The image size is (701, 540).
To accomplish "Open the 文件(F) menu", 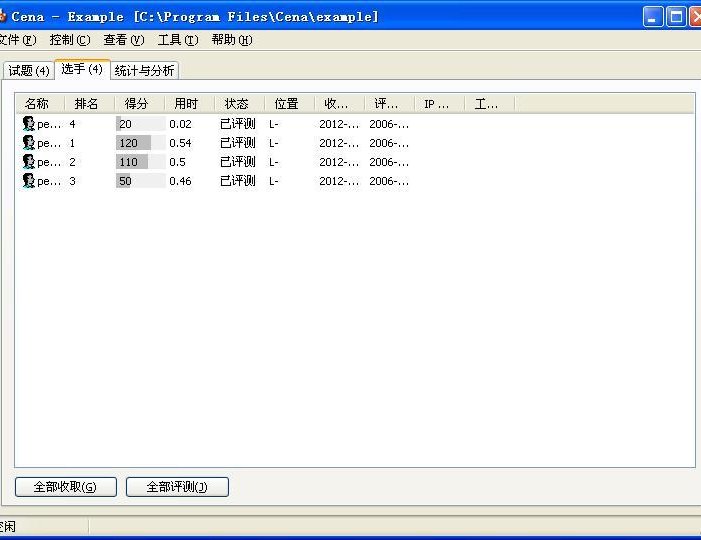I will 17,40.
